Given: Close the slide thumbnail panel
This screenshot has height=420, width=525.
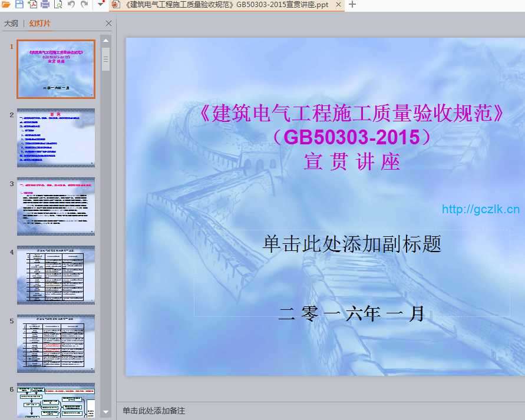Looking at the screenshot, I should [x=108, y=24].
